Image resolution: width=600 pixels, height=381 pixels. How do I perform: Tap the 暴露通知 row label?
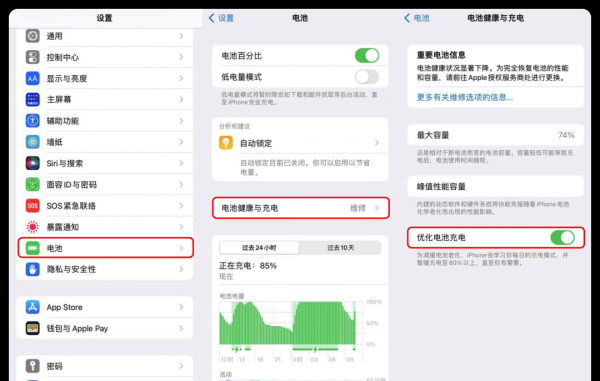[x=63, y=227]
